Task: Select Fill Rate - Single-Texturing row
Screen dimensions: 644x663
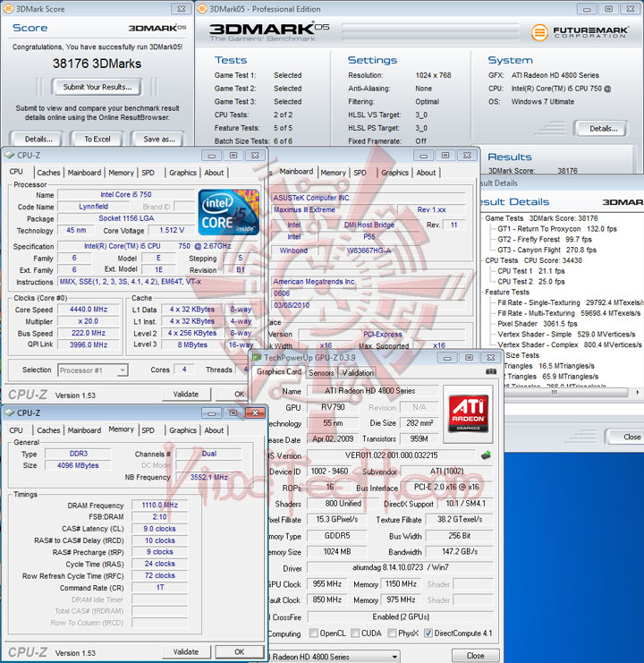Action: click(x=570, y=302)
